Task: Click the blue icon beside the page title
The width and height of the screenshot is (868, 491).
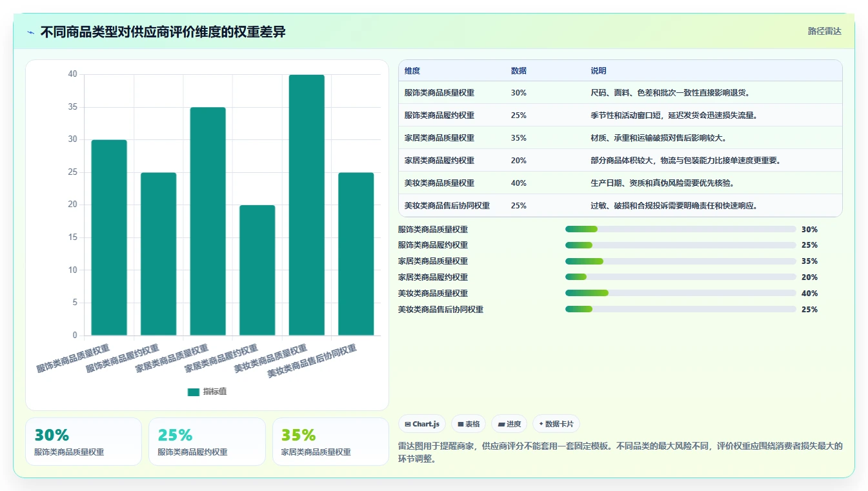Action: (31, 32)
